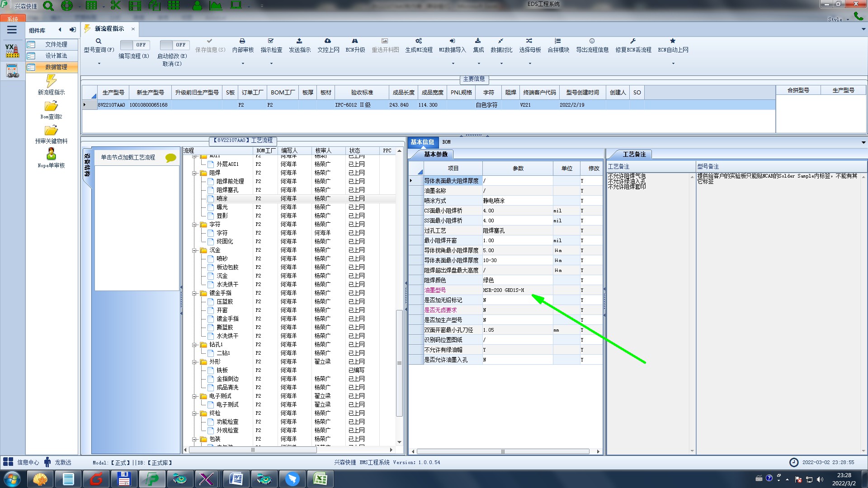Switch to the BOM tab
868x488 pixels.
446,142
